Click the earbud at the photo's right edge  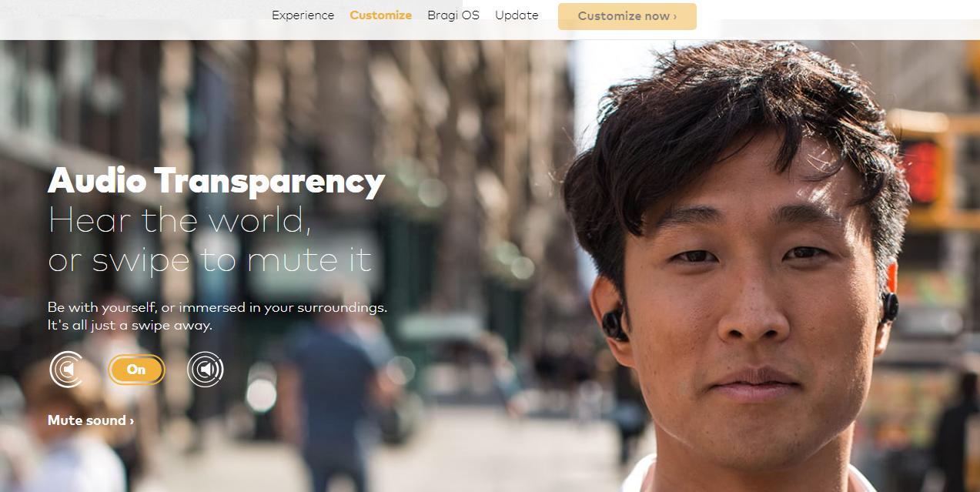point(890,307)
